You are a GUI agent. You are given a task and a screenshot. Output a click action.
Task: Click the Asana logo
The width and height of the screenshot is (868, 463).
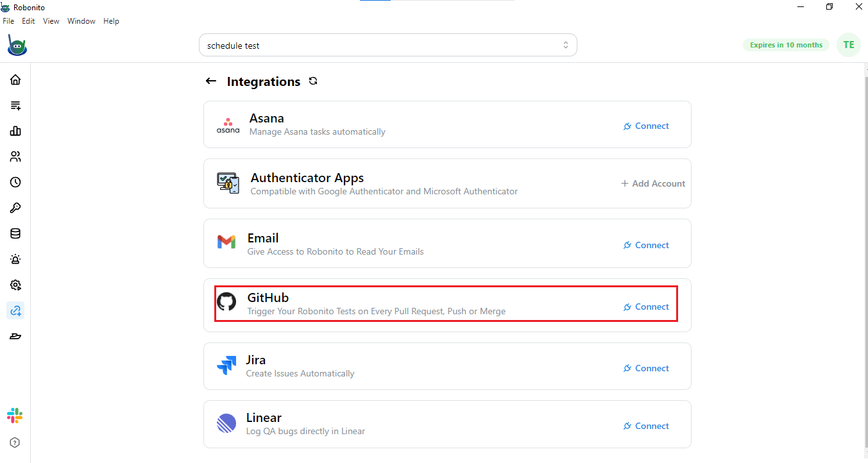click(x=228, y=125)
